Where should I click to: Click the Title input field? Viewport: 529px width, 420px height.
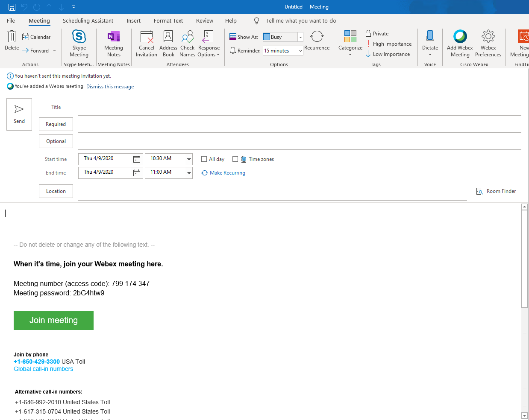pos(300,108)
